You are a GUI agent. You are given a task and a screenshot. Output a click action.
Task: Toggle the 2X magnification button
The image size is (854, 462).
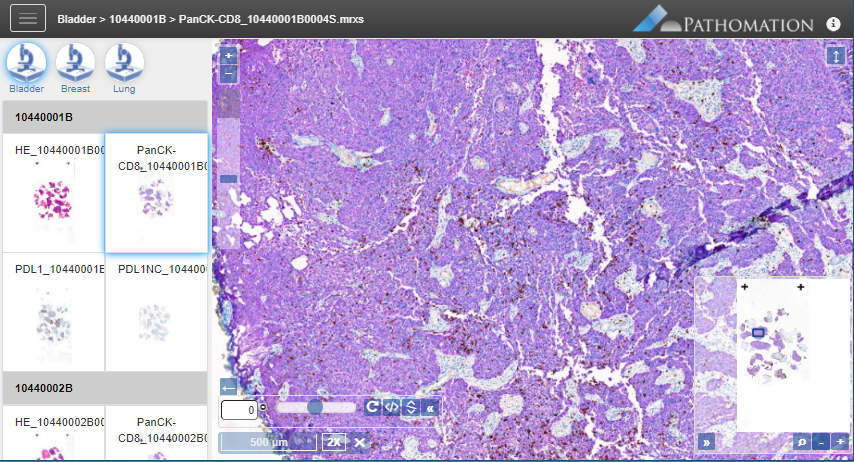click(334, 442)
